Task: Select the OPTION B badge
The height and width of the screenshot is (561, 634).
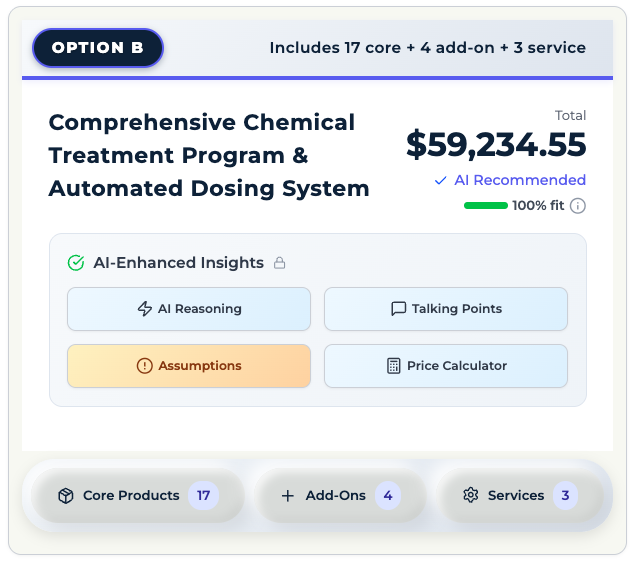Action: (98, 48)
